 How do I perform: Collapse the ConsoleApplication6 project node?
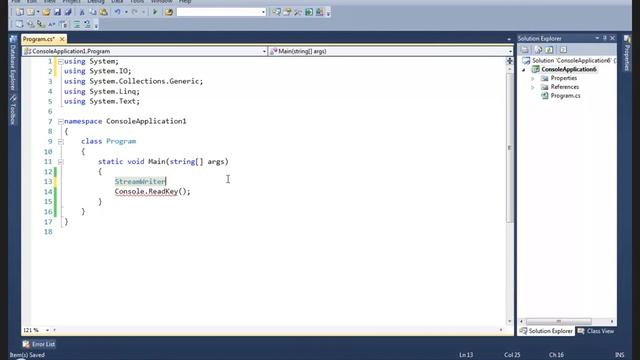[524, 70]
